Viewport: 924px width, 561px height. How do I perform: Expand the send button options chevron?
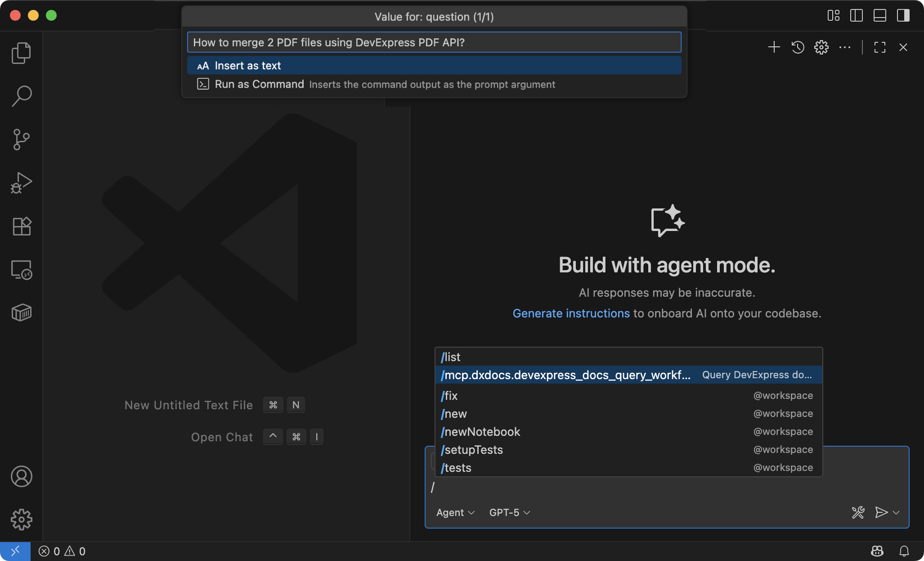896,512
